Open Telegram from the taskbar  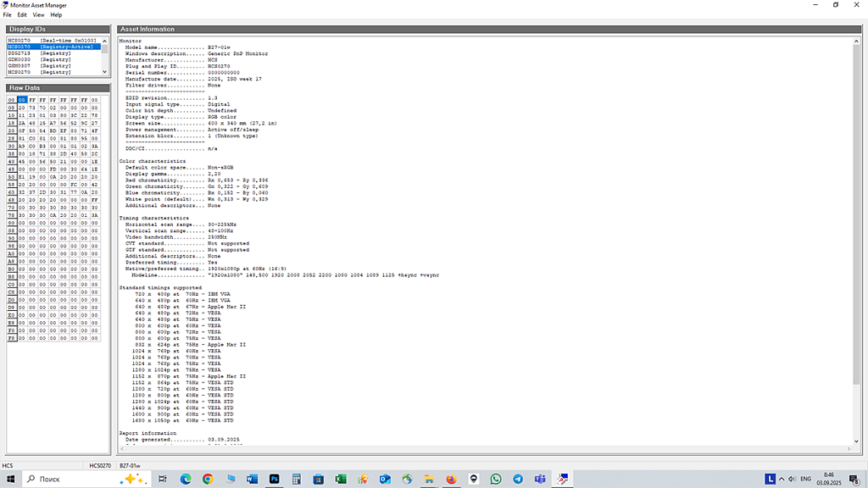pyautogui.click(x=518, y=479)
